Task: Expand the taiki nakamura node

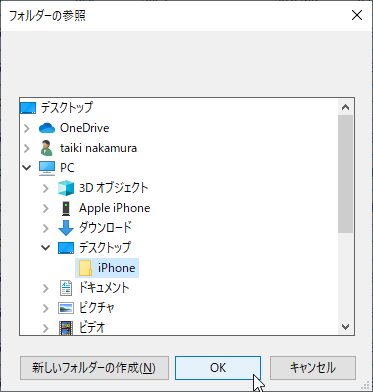Action: point(27,148)
